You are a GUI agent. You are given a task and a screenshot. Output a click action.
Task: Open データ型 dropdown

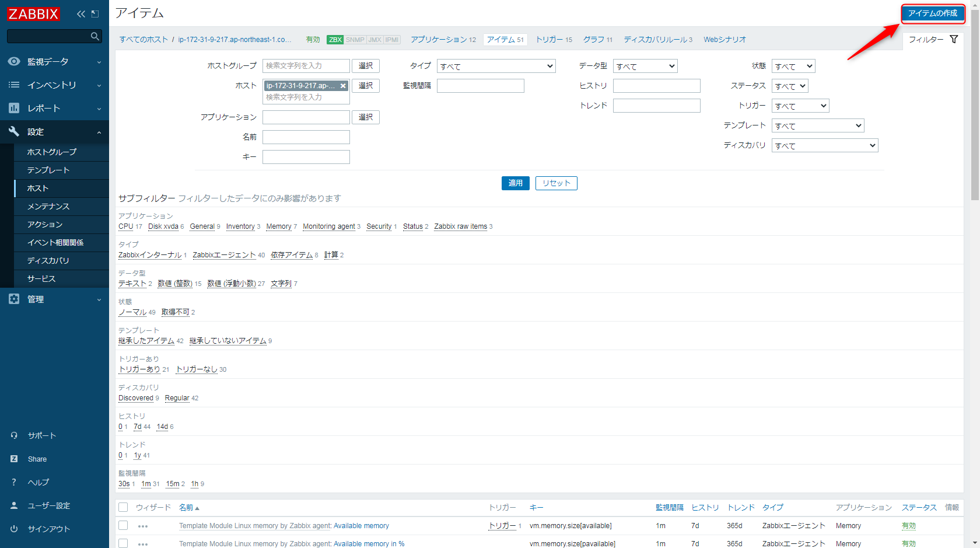click(x=645, y=66)
